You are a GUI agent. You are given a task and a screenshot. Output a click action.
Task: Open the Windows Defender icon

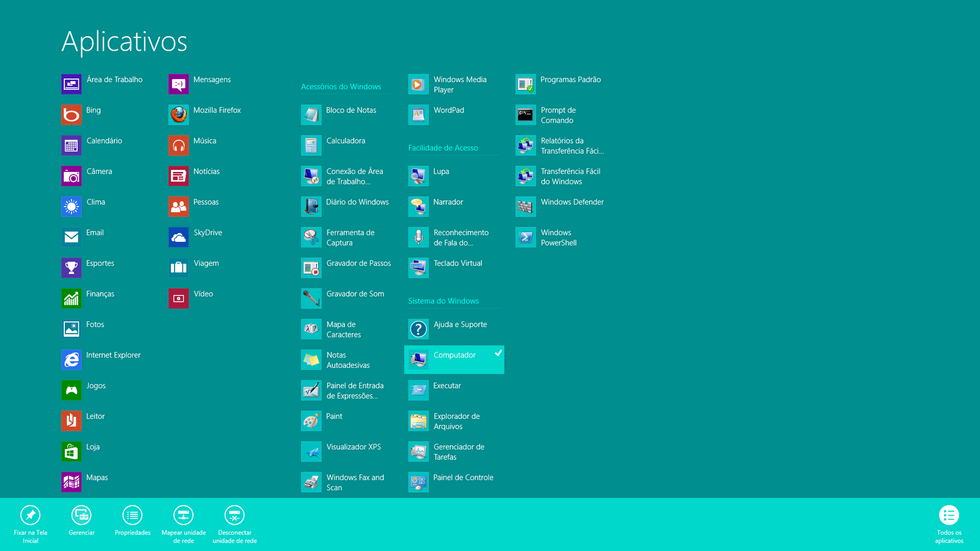point(526,206)
